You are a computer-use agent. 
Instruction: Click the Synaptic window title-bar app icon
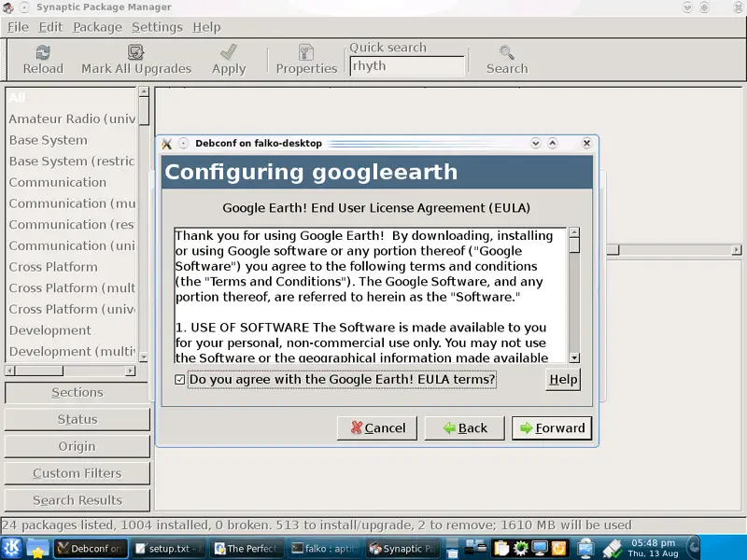pos(7,7)
